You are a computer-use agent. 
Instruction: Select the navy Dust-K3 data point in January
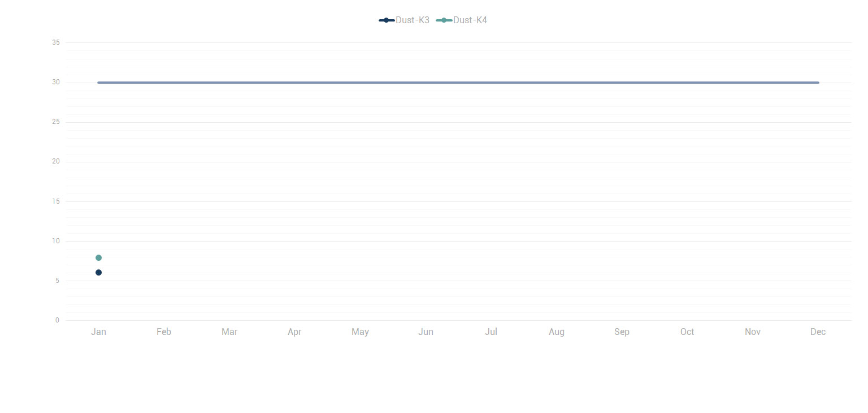tap(98, 273)
